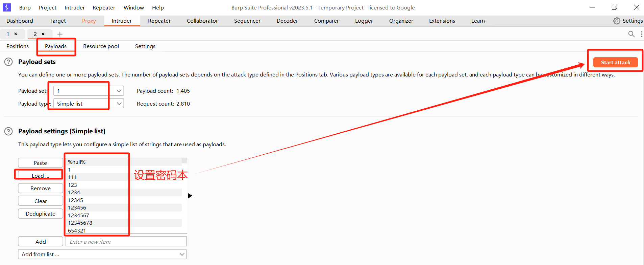
Task: Open the Help menu
Action: 158,7
